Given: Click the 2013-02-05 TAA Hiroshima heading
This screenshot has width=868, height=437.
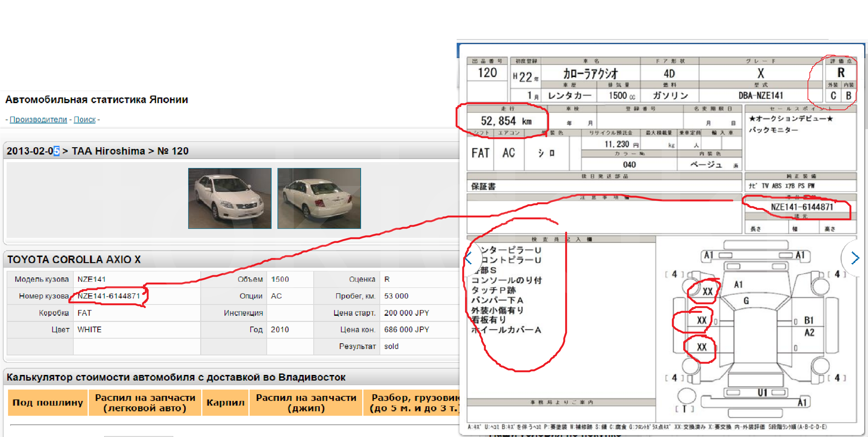Looking at the screenshot, I should coord(97,151).
